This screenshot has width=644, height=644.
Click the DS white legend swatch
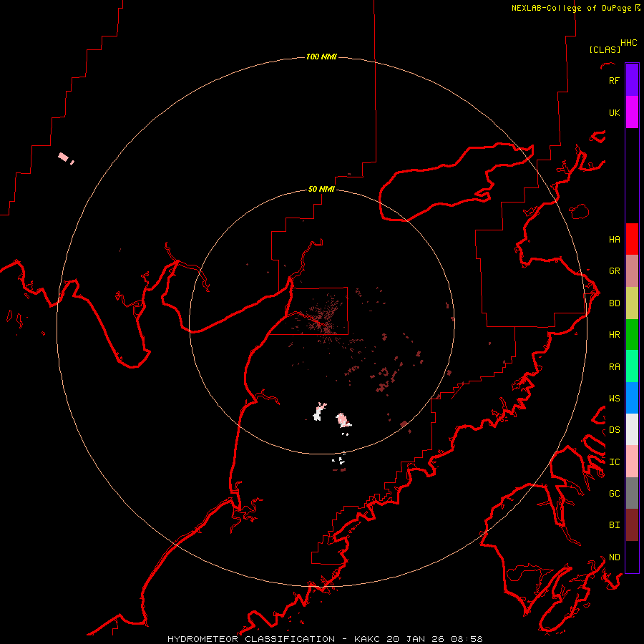632,429
